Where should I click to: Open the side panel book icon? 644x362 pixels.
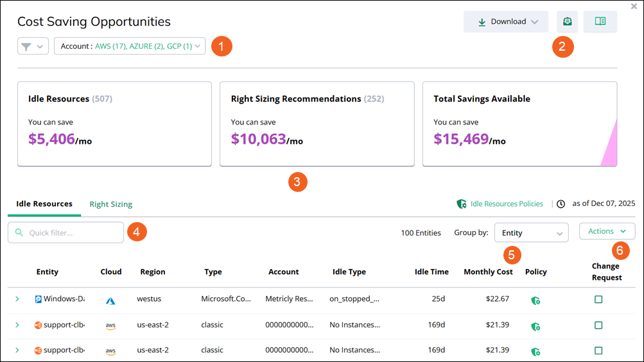(600, 21)
